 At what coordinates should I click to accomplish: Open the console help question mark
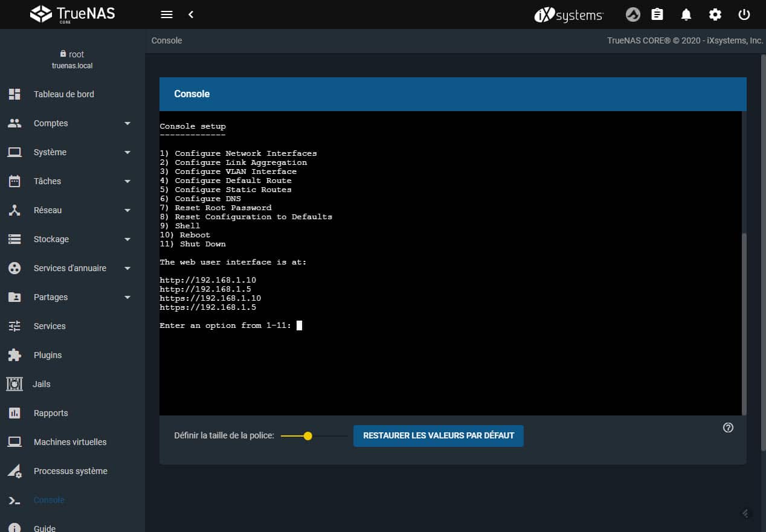[728, 428]
